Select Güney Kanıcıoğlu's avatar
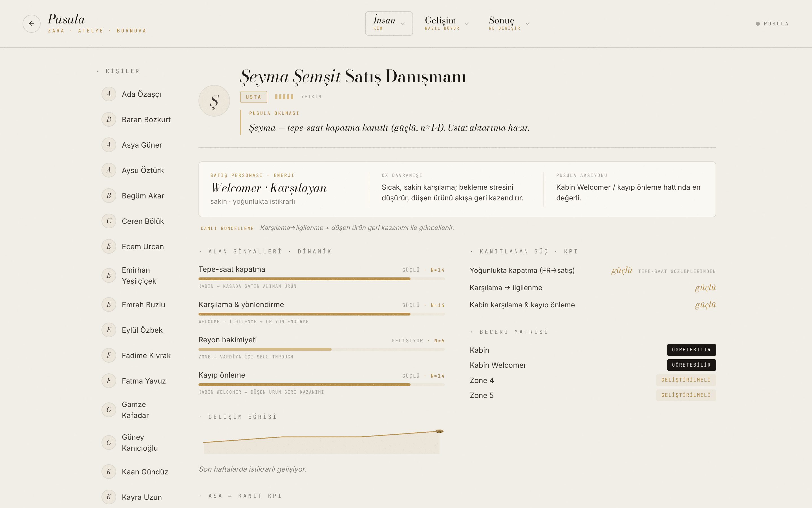 [x=109, y=443]
